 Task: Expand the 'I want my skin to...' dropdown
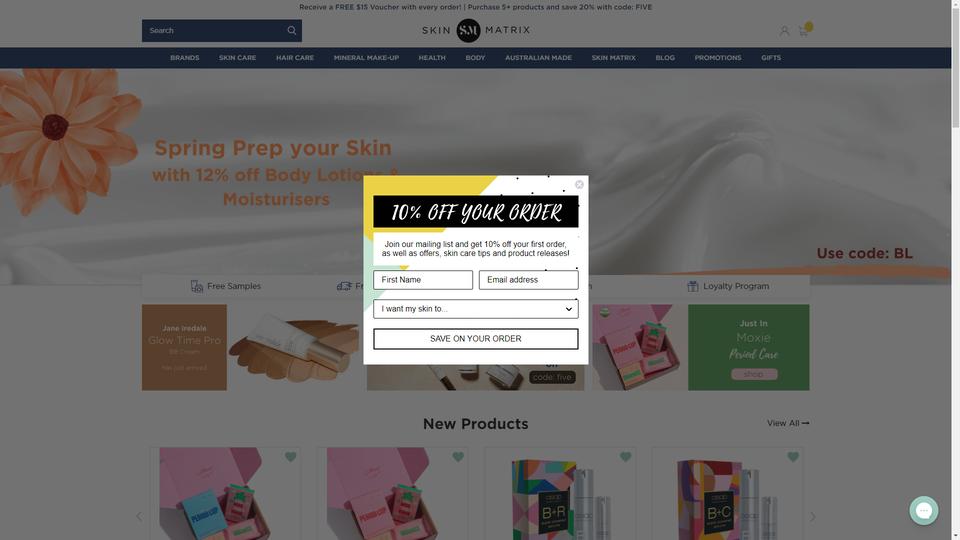click(x=476, y=309)
